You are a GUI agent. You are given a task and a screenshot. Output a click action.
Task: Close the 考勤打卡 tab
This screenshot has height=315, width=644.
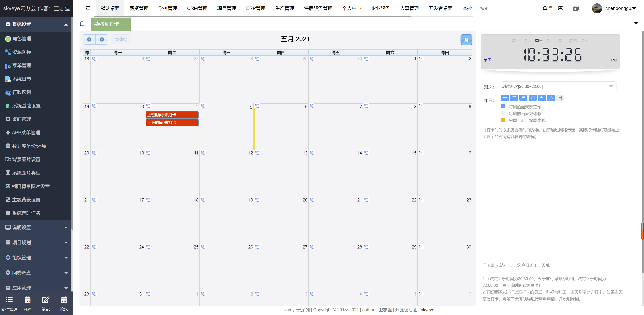pos(124,24)
